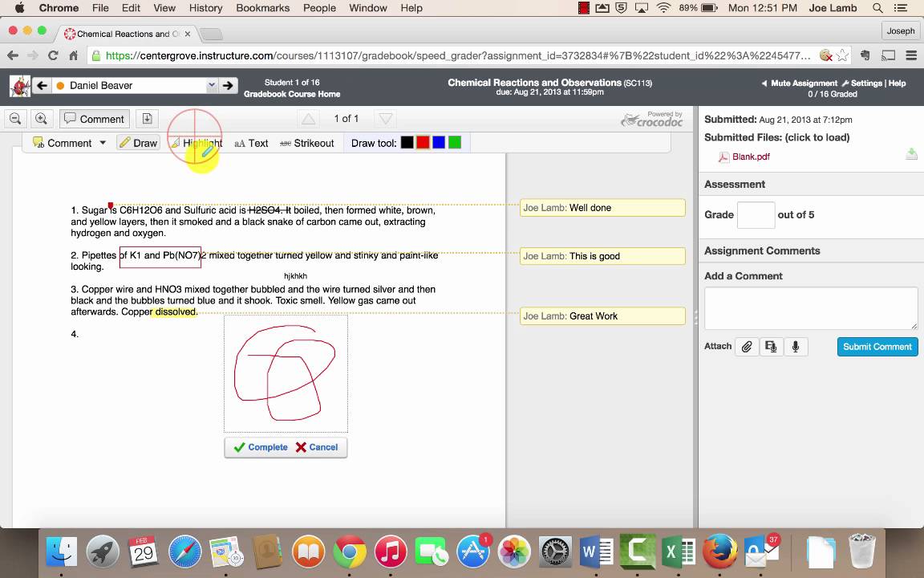This screenshot has height=578, width=924.
Task: Go to Chrome home page icon
Action: (x=73, y=55)
